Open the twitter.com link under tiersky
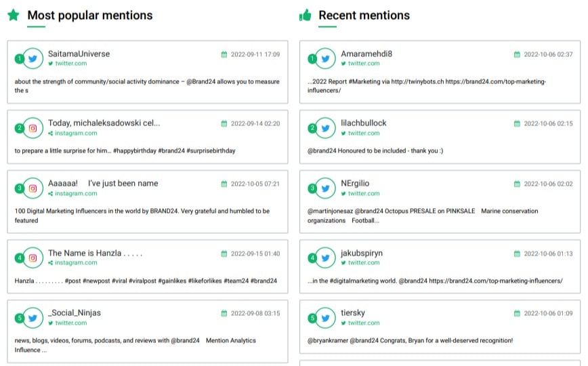588x366 pixels. click(x=364, y=323)
